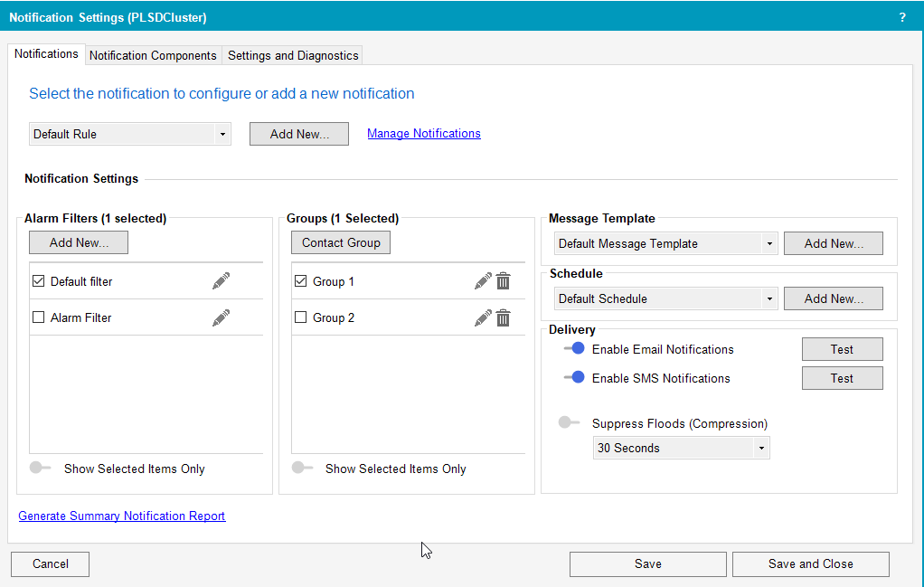924x587 pixels.
Task: Click Generate Summary Notification Report link
Action: [122, 516]
